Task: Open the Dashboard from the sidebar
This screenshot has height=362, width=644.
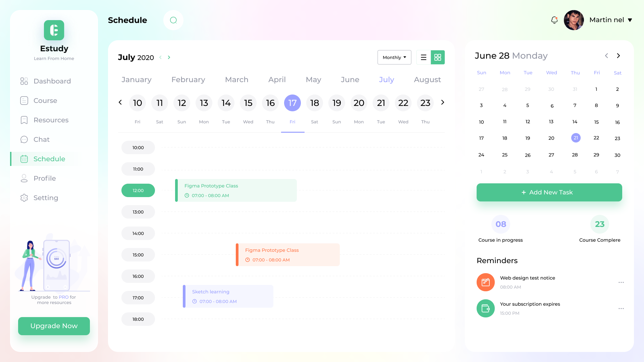Action: [x=52, y=81]
